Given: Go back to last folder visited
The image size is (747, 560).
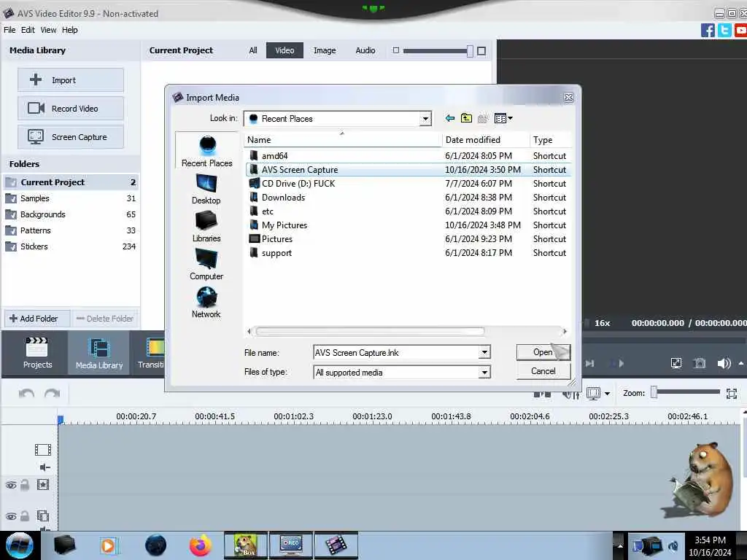Looking at the screenshot, I should [x=449, y=118].
